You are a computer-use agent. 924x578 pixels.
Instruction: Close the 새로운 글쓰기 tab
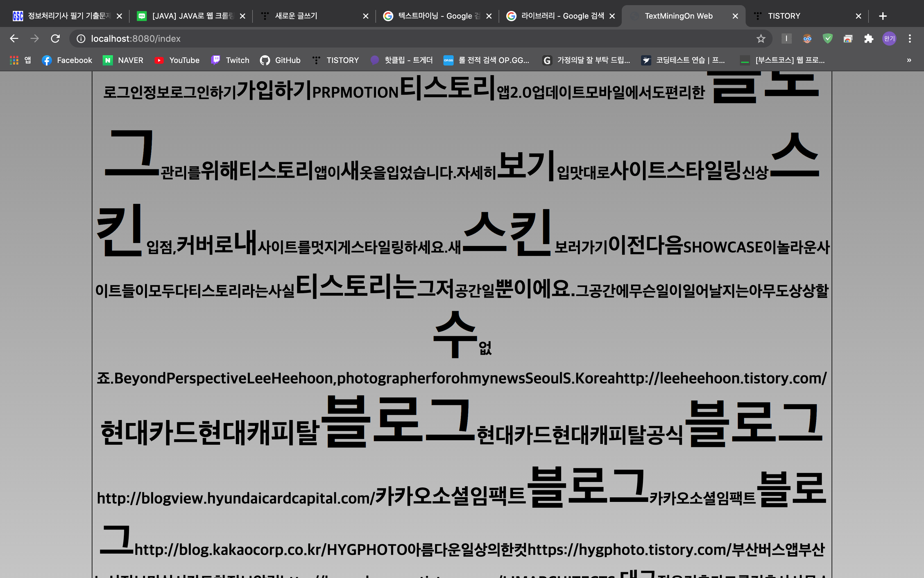pyautogui.click(x=366, y=16)
